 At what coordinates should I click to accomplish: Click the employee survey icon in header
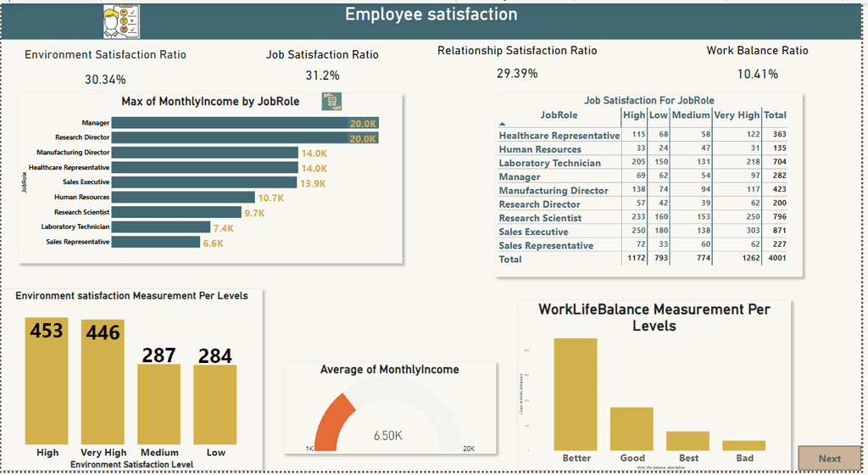tap(121, 21)
